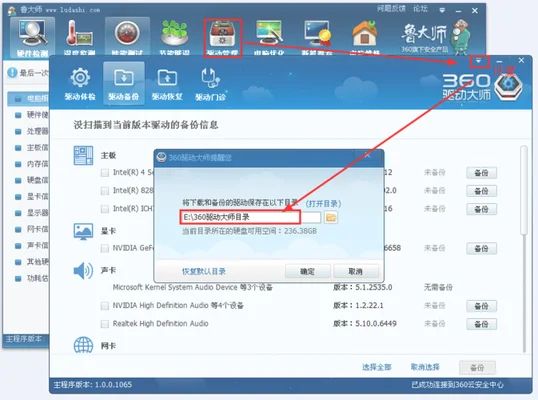Select 硬盘信息 in the 鲁大师 sidebar
538x400 pixels.
point(32,180)
